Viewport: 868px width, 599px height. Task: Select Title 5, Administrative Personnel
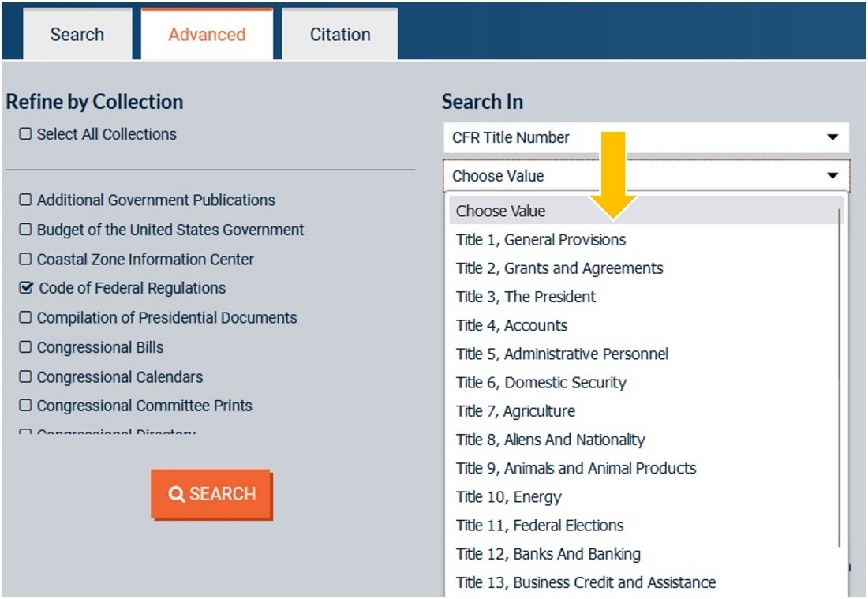tap(563, 354)
